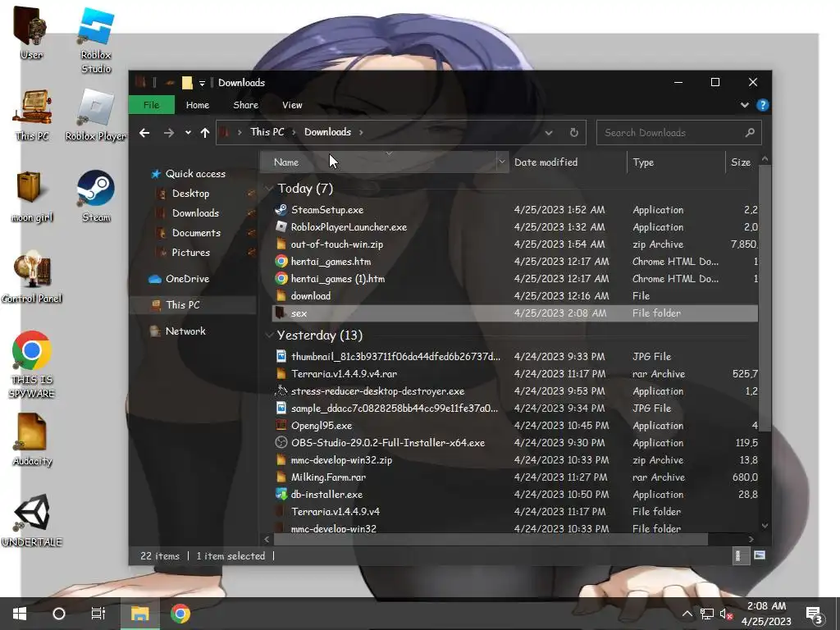840x630 pixels.
Task: Click chevron after This PC in address bar
Action: [294, 132]
